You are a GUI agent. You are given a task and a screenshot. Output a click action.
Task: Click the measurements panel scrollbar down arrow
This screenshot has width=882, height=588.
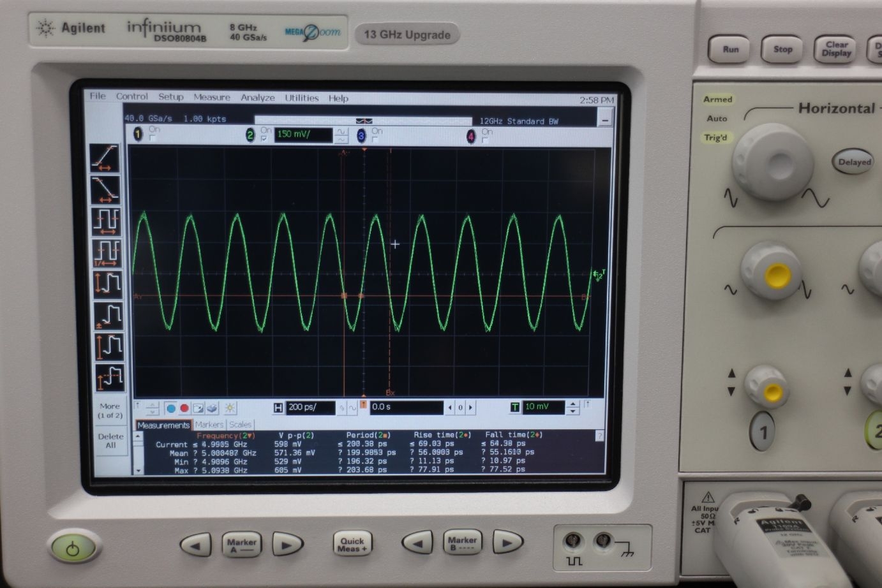tap(139, 471)
